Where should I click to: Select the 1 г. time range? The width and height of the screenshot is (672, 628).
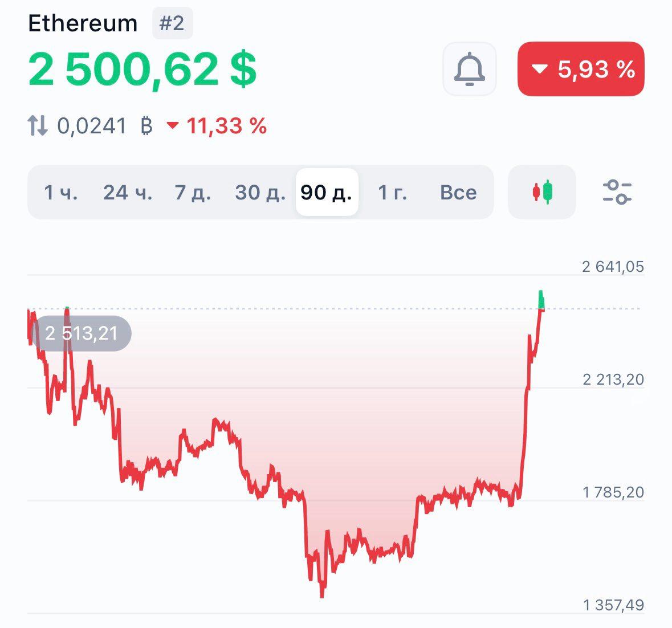pos(393,193)
